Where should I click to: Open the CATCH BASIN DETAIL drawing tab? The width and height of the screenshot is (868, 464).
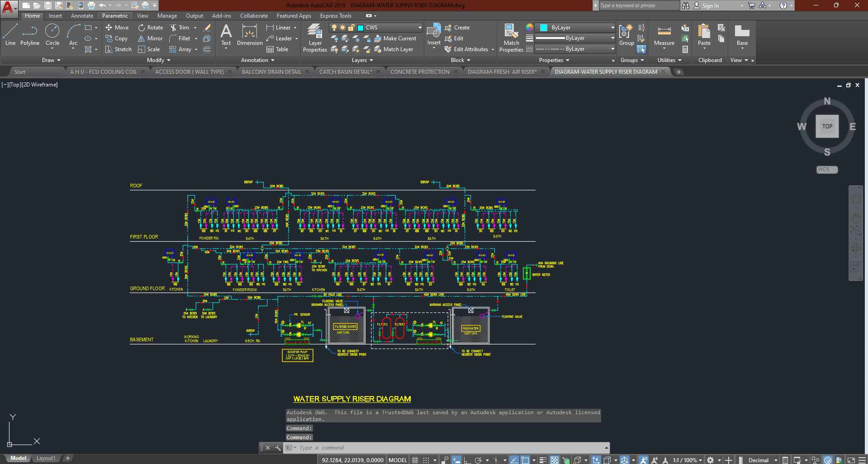point(346,72)
